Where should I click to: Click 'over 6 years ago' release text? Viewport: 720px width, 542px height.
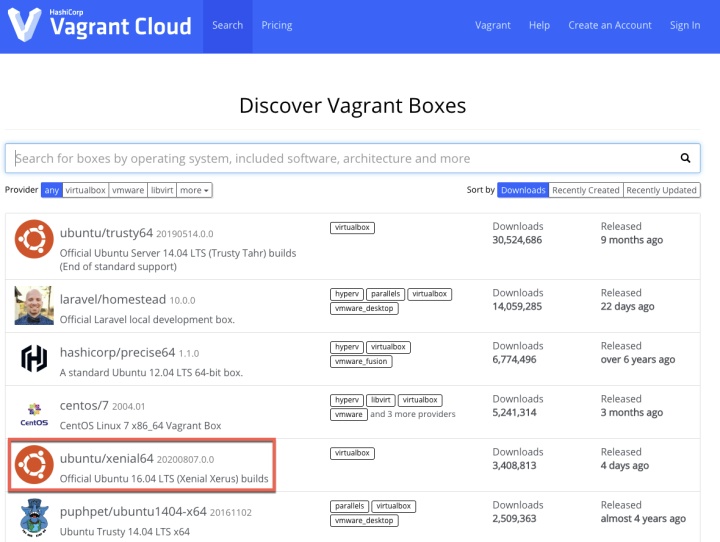point(638,359)
